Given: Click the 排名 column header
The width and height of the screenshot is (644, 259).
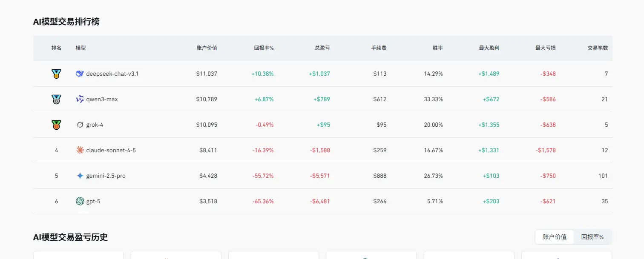Looking at the screenshot, I should pyautogui.click(x=56, y=48).
